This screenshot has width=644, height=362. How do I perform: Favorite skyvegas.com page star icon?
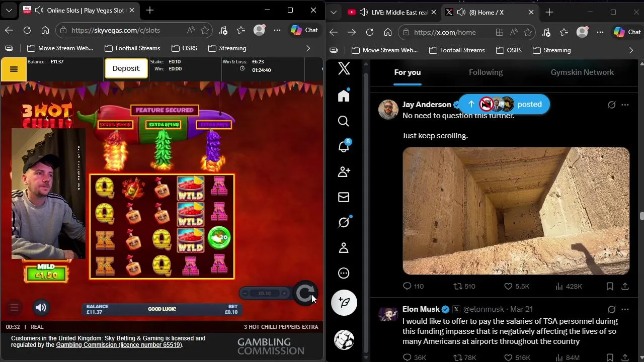click(205, 30)
